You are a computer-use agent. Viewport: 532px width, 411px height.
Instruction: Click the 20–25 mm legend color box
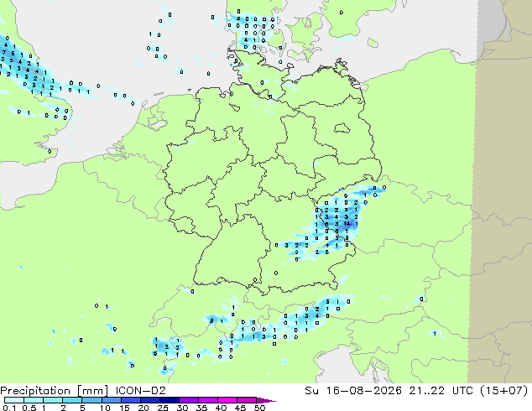point(149,400)
